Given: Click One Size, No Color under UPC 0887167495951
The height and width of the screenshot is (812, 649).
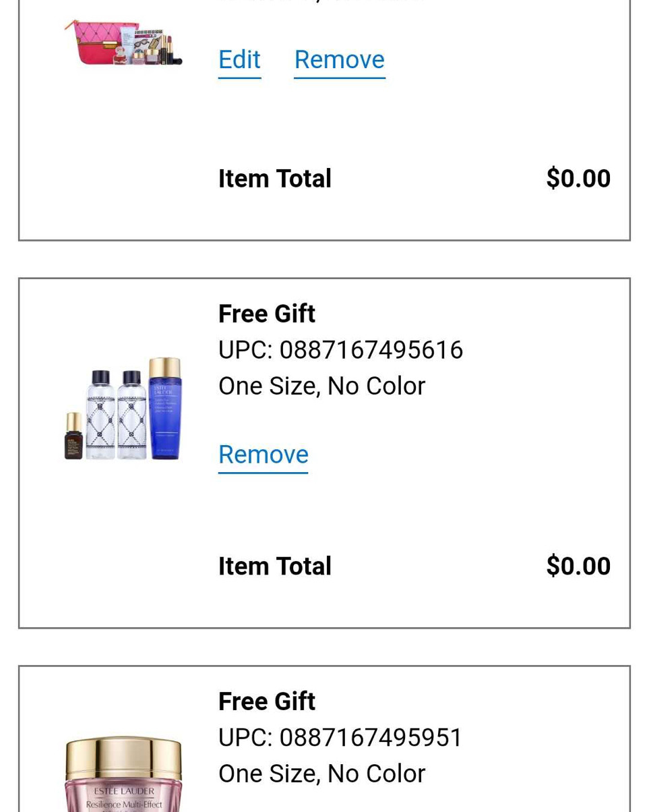Looking at the screenshot, I should click(321, 774).
